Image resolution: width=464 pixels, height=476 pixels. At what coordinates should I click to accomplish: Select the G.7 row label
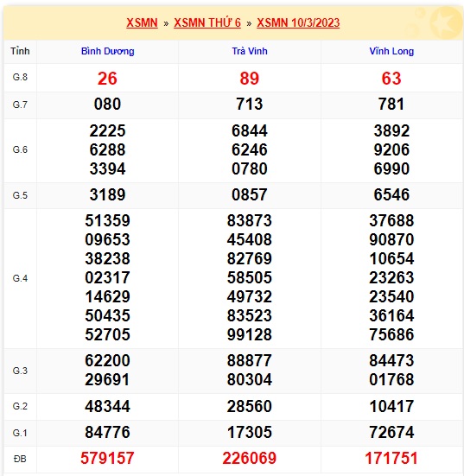point(20,105)
